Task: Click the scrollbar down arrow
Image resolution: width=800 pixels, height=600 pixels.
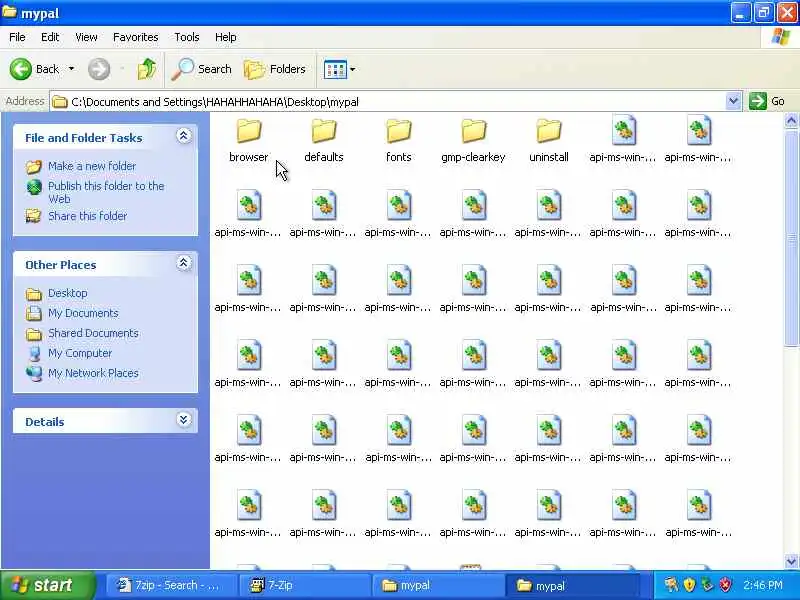Action: [791, 561]
